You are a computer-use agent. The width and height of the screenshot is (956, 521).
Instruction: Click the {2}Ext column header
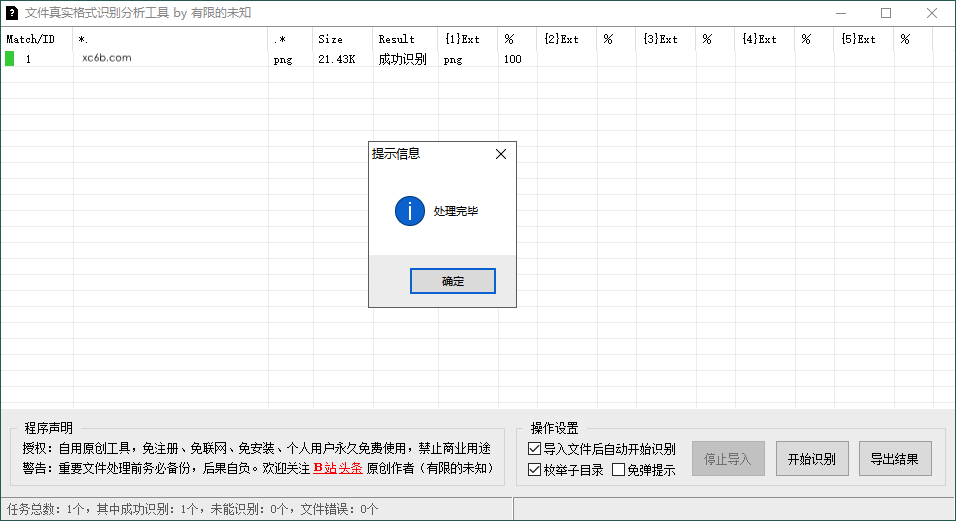pyautogui.click(x=566, y=39)
